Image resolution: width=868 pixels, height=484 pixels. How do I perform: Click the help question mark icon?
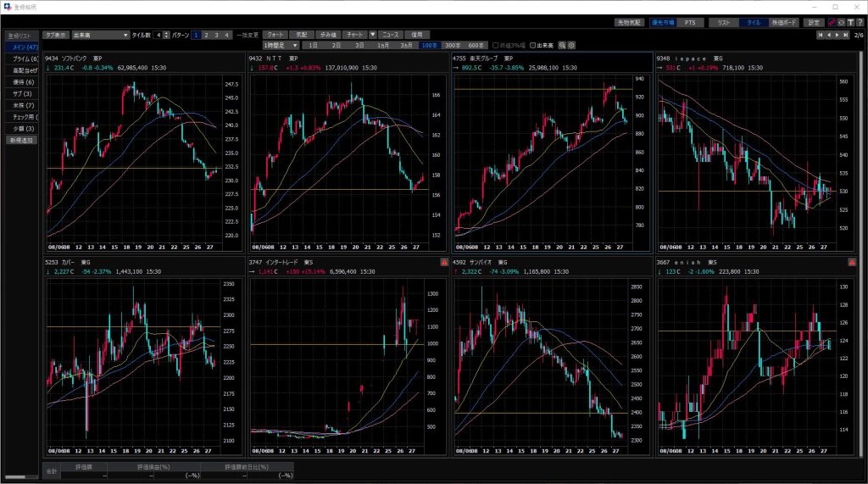[x=860, y=22]
